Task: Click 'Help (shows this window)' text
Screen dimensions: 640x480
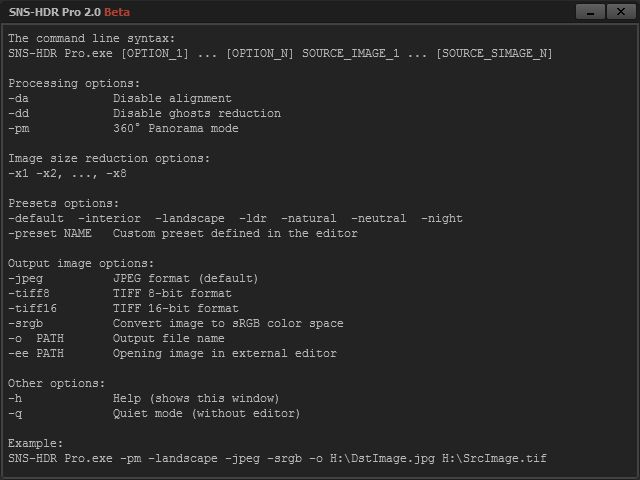Action: [x=196, y=398]
